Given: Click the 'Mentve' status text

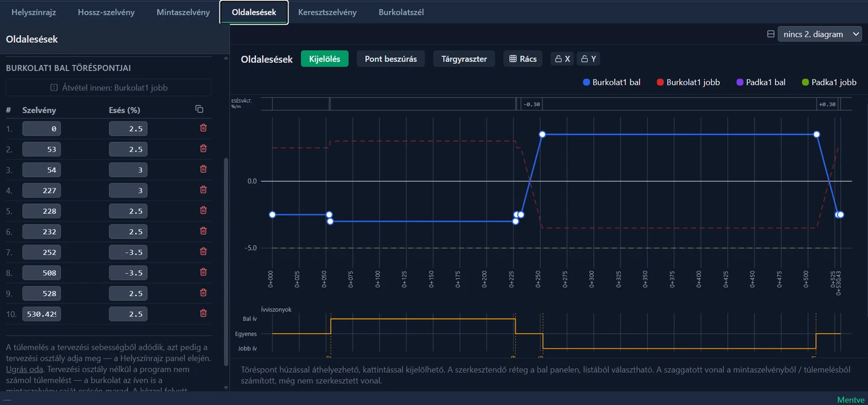Looking at the screenshot, I should pyautogui.click(x=850, y=399).
